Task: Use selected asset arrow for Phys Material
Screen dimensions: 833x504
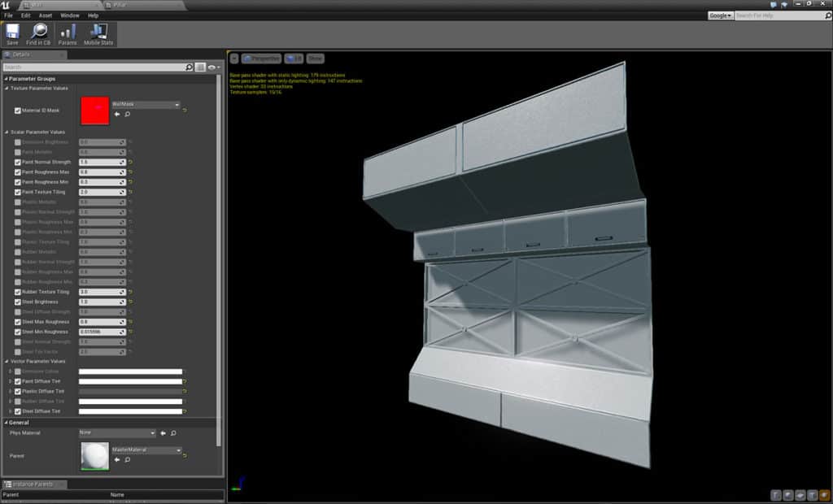Action: (163, 432)
